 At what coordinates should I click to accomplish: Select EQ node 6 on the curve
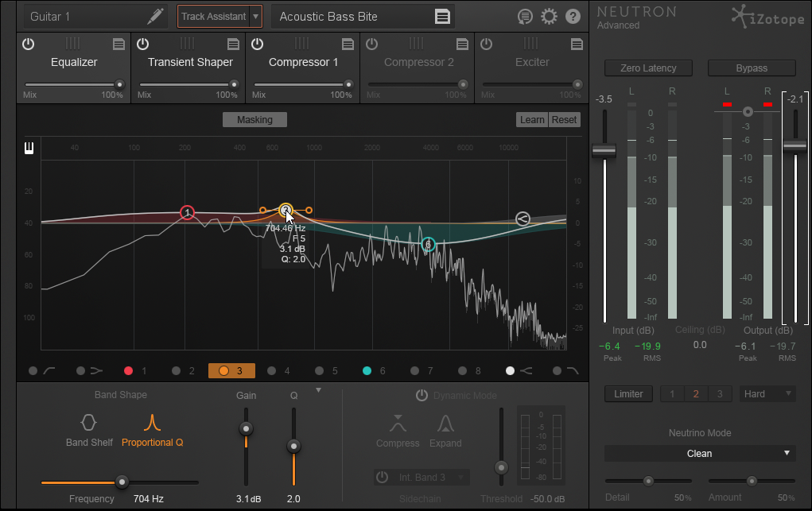[428, 244]
